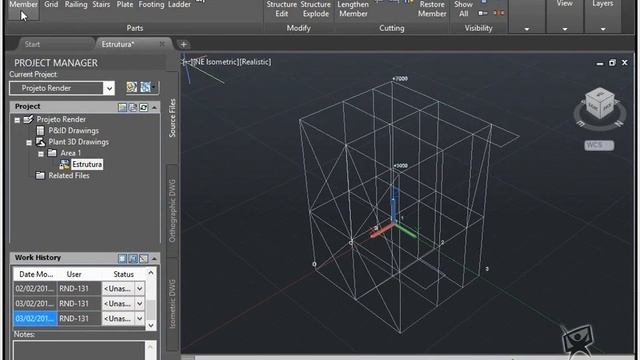Screen dimensions: 640x360
Task: Select P&ID Drawings in the tree
Action: tap(73, 131)
